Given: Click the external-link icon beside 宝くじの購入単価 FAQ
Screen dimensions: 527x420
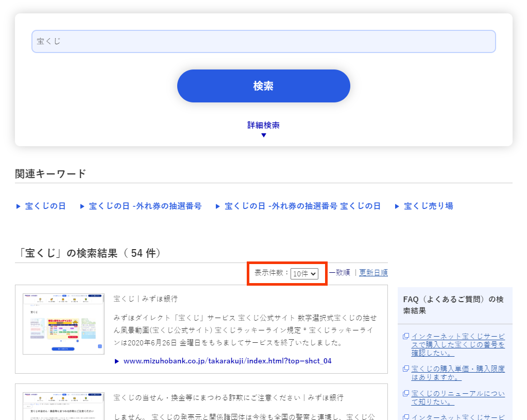Looking at the screenshot, I should (406, 369).
